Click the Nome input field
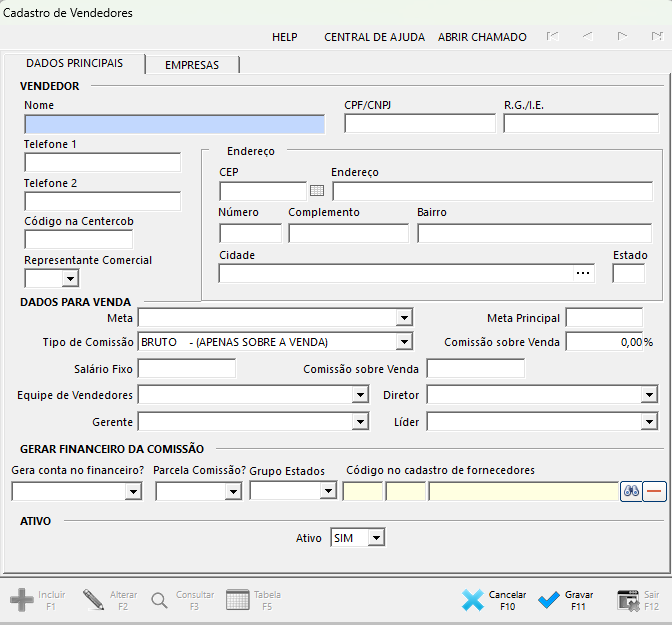 click(174, 124)
